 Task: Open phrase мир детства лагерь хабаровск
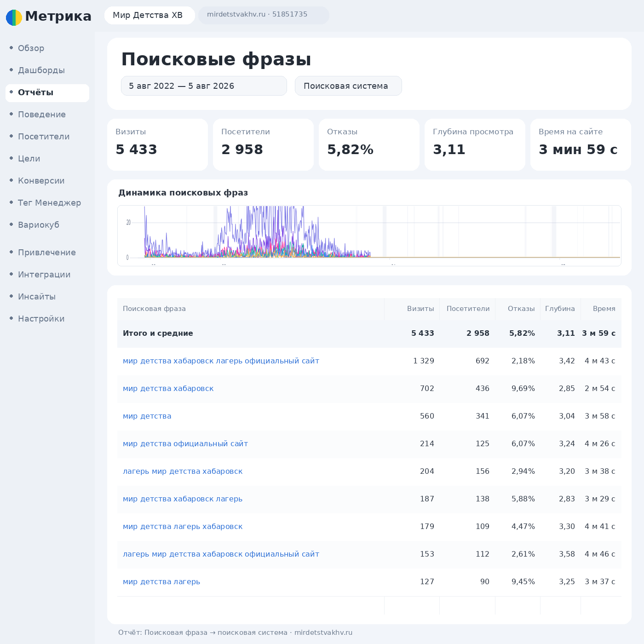pos(182,527)
